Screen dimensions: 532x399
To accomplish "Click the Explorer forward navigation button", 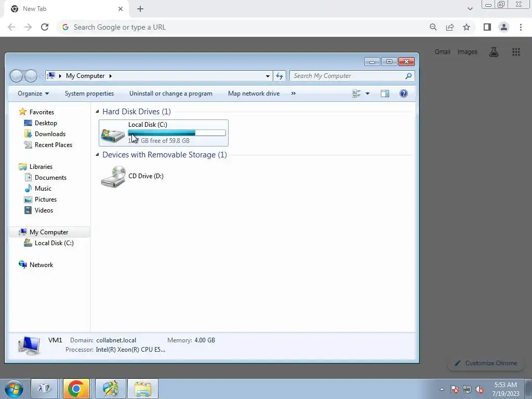I will point(31,76).
